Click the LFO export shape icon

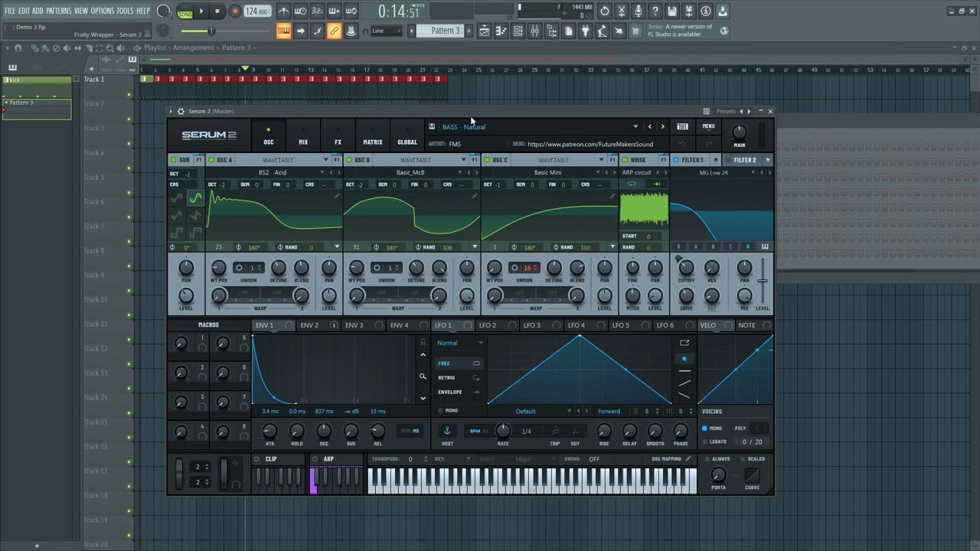[684, 343]
